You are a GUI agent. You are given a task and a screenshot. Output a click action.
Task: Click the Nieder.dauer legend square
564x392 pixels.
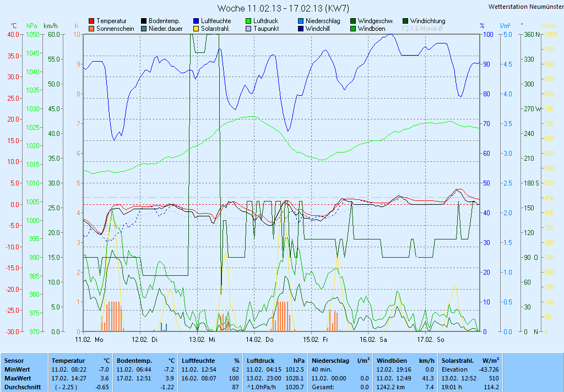(x=144, y=29)
